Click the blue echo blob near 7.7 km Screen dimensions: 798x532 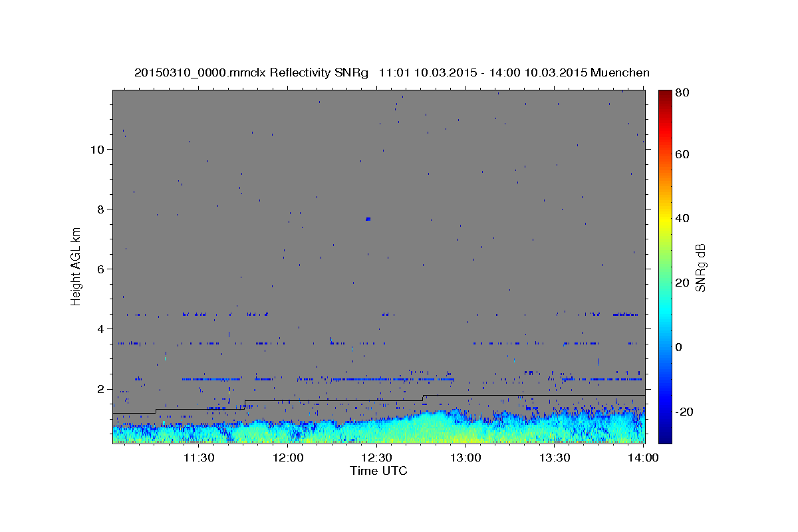click(368, 218)
